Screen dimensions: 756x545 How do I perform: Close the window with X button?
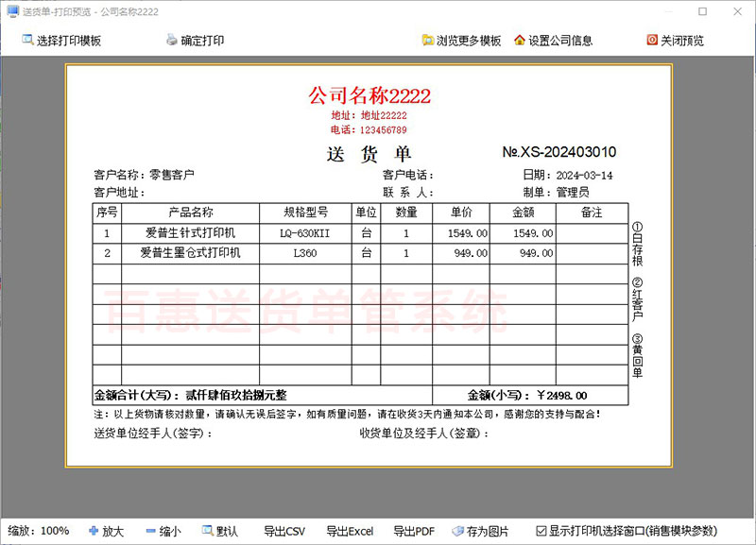coord(738,11)
